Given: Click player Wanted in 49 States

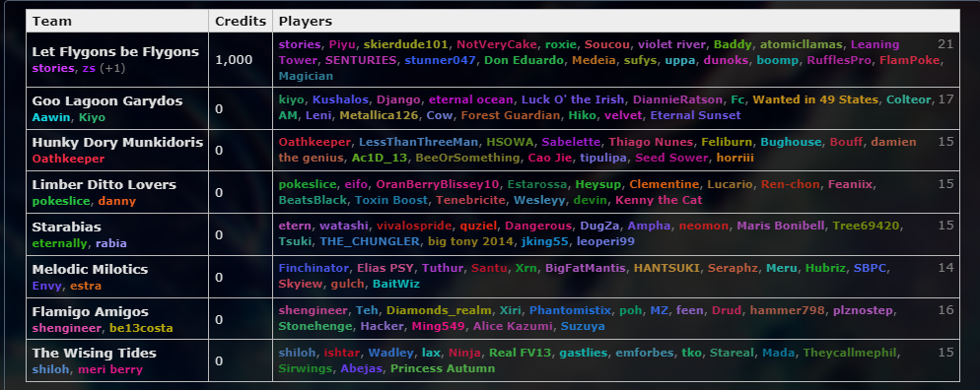Looking at the screenshot, I should pos(815,99).
